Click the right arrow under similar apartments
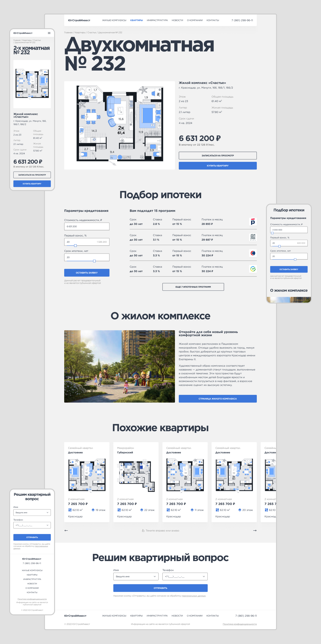The height and width of the screenshot is (644, 321). pos(255,531)
